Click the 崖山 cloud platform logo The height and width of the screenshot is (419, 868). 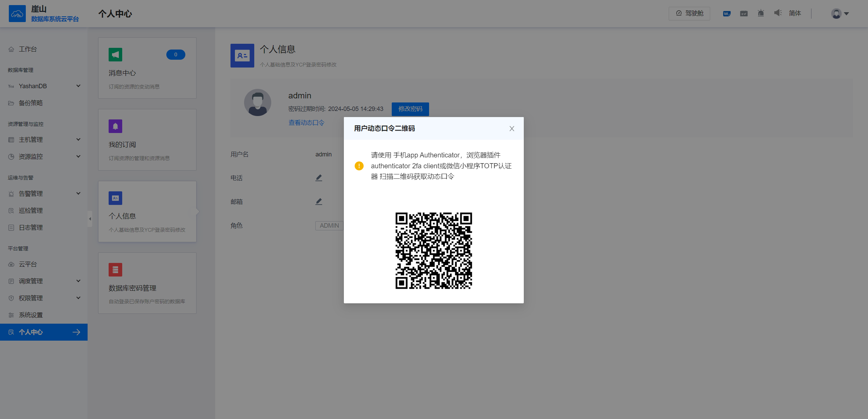(x=17, y=13)
